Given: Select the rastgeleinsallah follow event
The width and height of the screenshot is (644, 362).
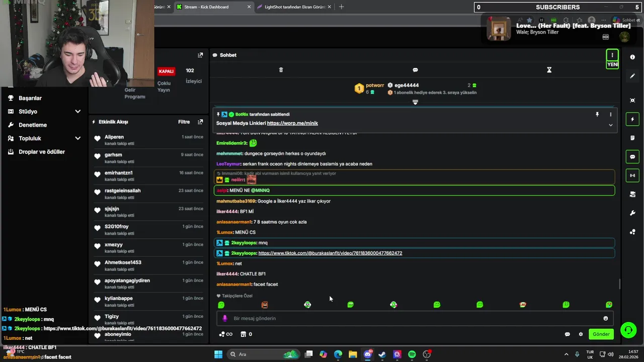Looking at the screenshot, I should pos(148,194).
